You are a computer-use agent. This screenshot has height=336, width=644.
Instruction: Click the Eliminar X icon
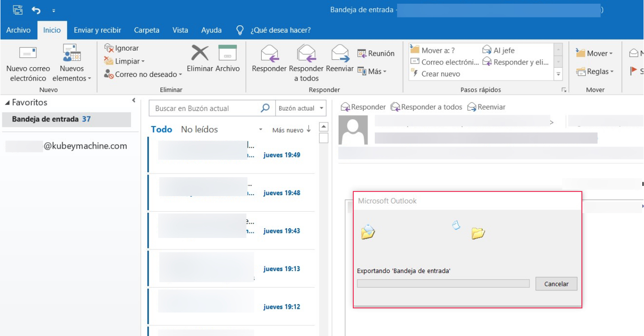[200, 52]
